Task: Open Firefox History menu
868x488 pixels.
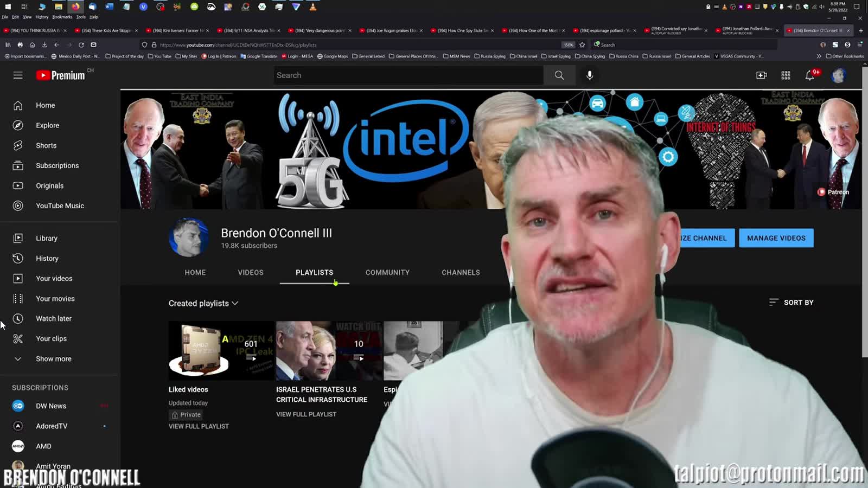Action: (42, 17)
